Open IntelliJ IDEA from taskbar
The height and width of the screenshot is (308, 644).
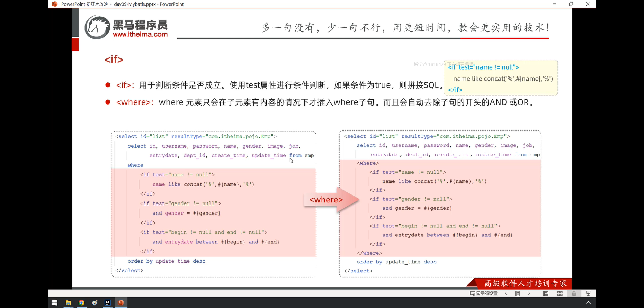click(x=108, y=302)
